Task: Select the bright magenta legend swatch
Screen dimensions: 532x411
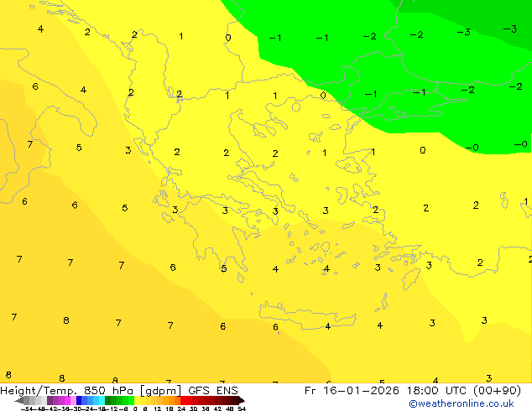Action: pos(67,400)
